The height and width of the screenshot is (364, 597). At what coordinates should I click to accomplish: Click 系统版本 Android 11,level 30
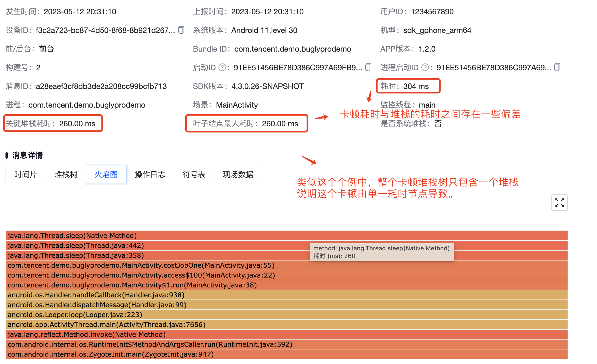pos(264,30)
